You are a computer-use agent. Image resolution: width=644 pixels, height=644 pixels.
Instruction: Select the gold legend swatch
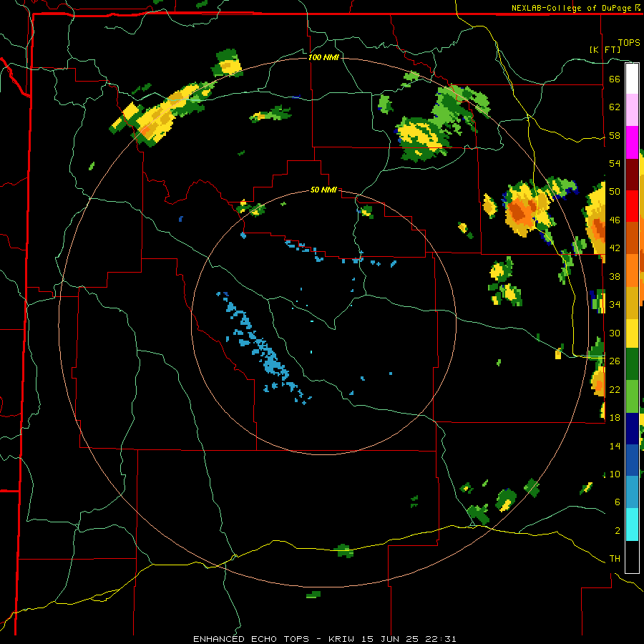click(x=632, y=302)
